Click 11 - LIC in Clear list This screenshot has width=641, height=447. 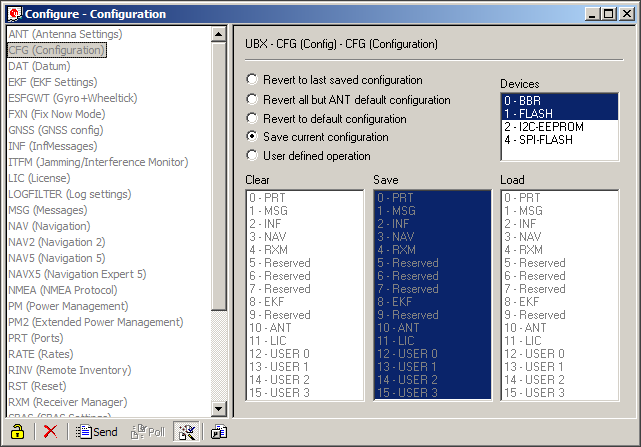305,341
